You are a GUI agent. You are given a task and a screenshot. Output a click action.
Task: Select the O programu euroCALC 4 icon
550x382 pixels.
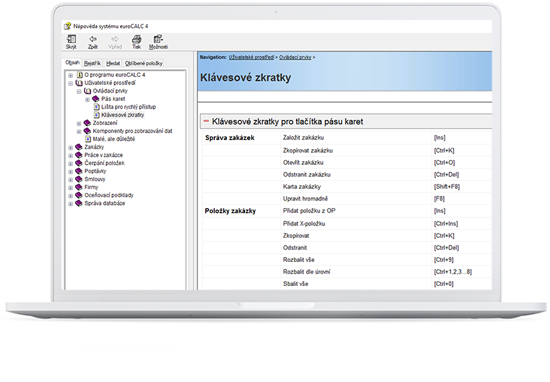[x=80, y=75]
